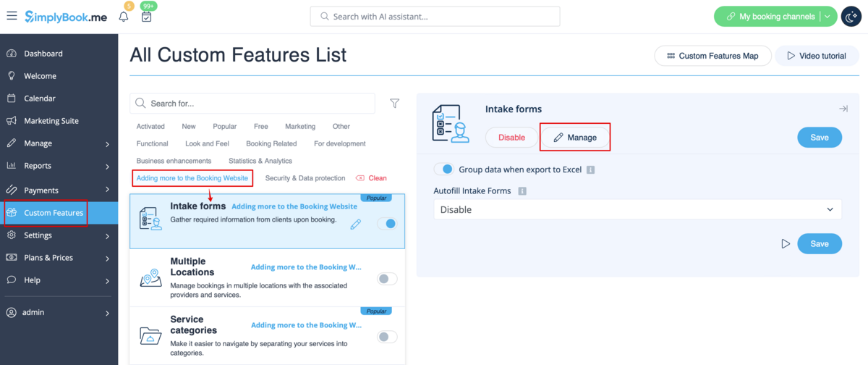Enable the Multiple Locations toggle
868x365 pixels.
click(387, 278)
